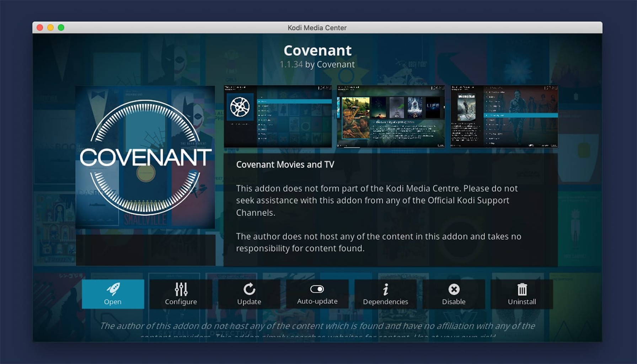View first screenshot with film reel
Image resolution: width=637 pixels, height=364 pixels.
click(278, 116)
